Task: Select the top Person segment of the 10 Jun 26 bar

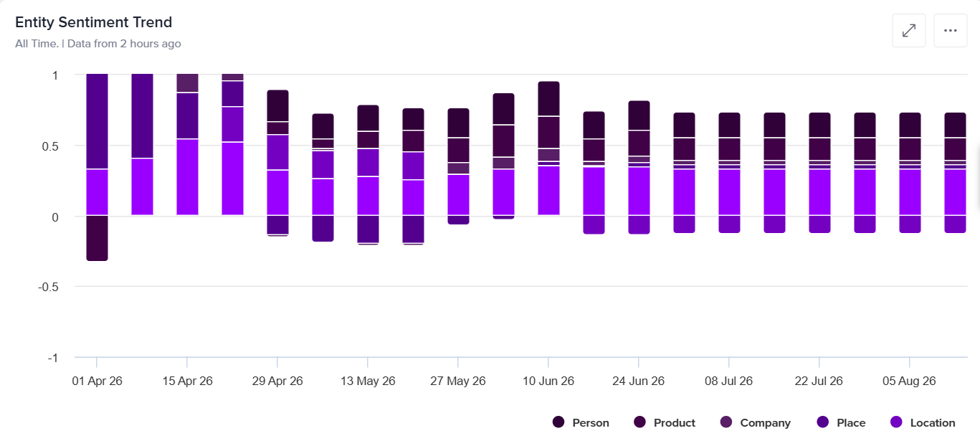Action: pyautogui.click(x=548, y=98)
